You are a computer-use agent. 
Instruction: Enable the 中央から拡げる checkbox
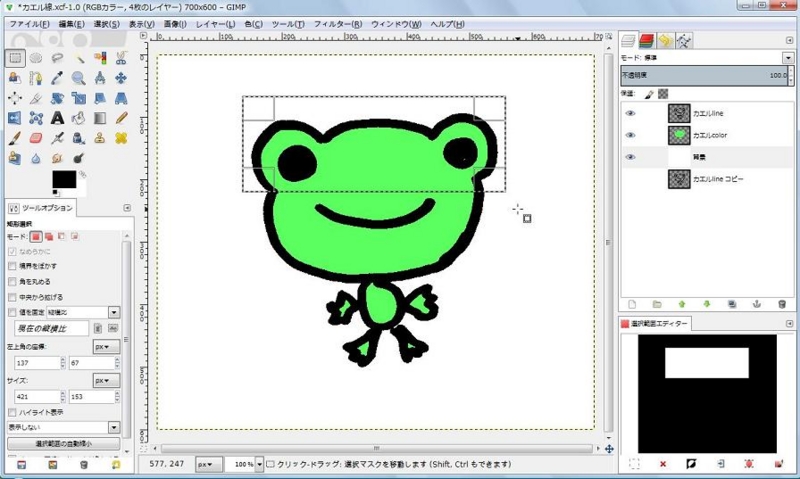click(12, 297)
